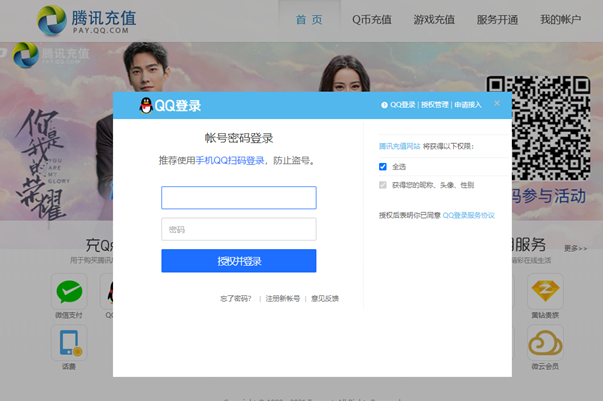This screenshot has height=401, width=603.
Task: Open the 服务开通 menu item
Action: pyautogui.click(x=497, y=20)
